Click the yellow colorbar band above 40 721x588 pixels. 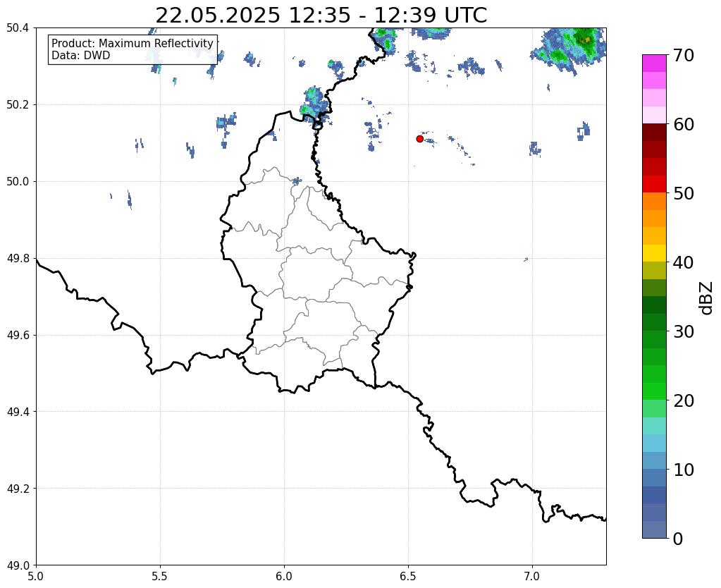(654, 253)
